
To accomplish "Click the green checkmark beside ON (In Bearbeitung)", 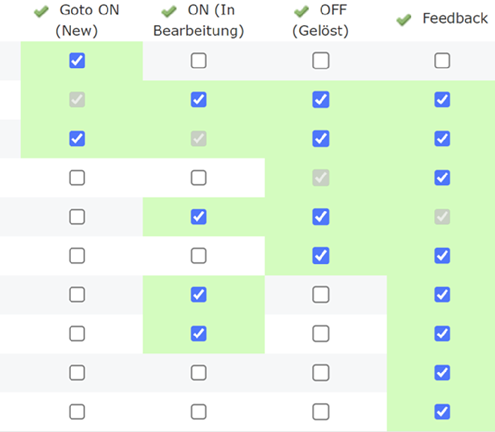I will click(x=169, y=12).
